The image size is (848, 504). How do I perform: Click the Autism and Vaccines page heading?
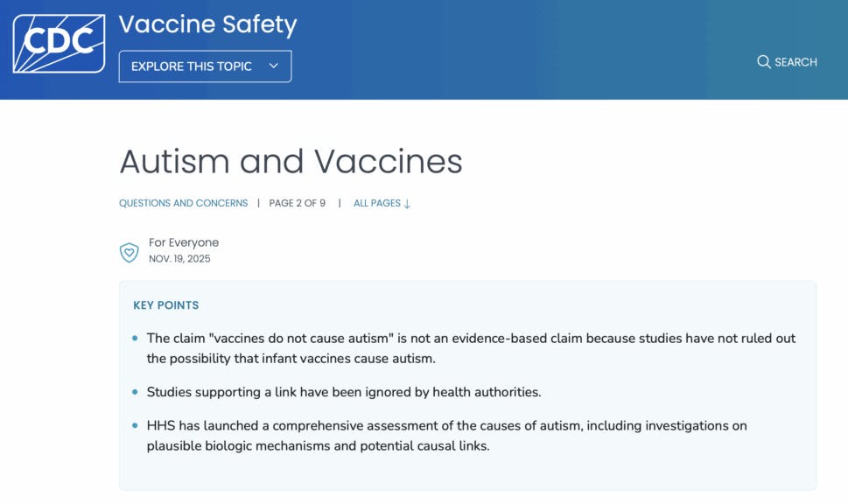pos(291,161)
